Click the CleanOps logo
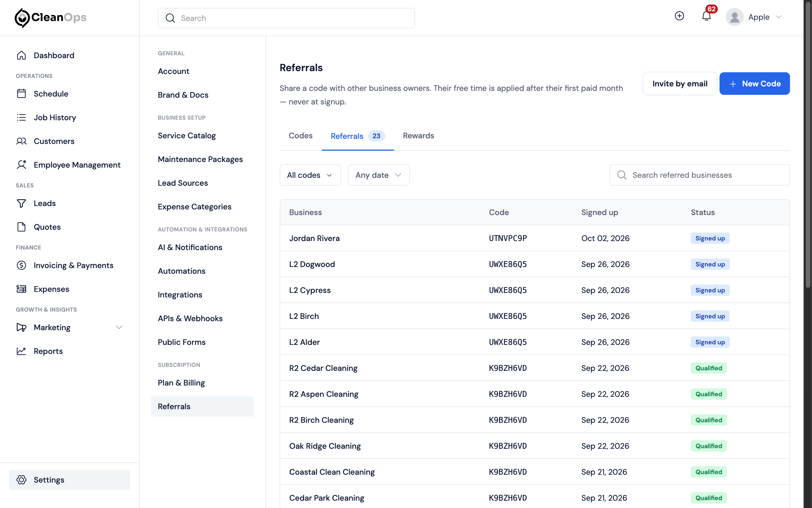Viewport: 812px width, 508px height. [50, 17]
